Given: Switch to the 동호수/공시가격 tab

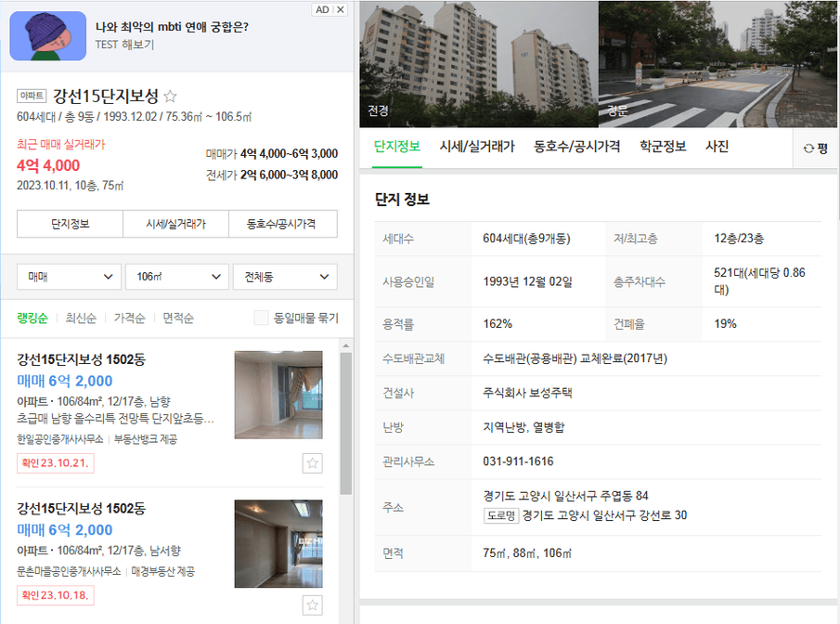Looking at the screenshot, I should 577,147.
